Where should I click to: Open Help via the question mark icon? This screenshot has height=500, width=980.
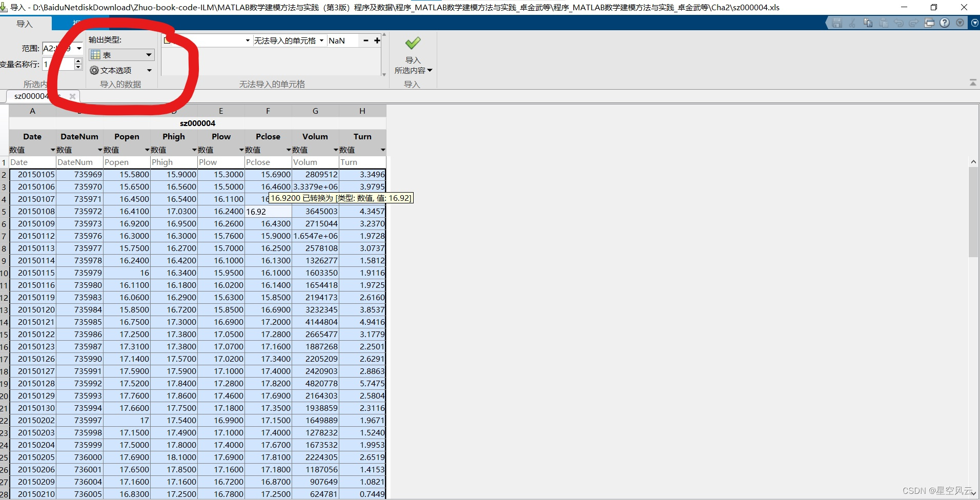pos(945,23)
